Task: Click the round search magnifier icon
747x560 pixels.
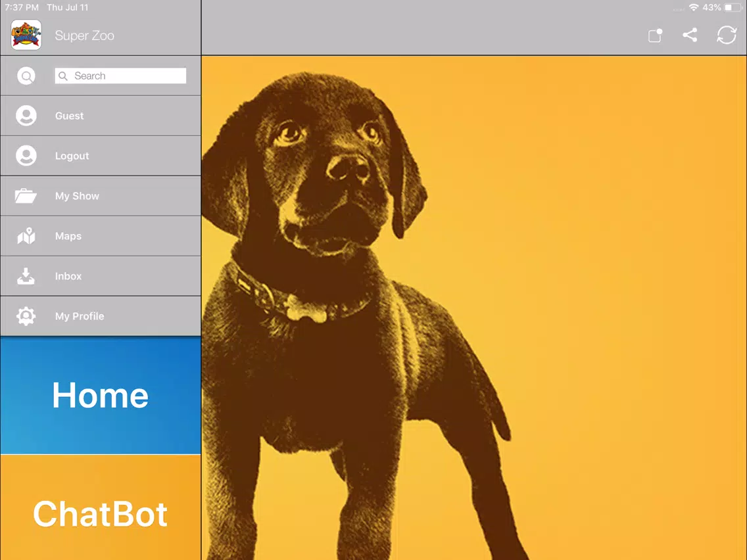Action: point(26,76)
